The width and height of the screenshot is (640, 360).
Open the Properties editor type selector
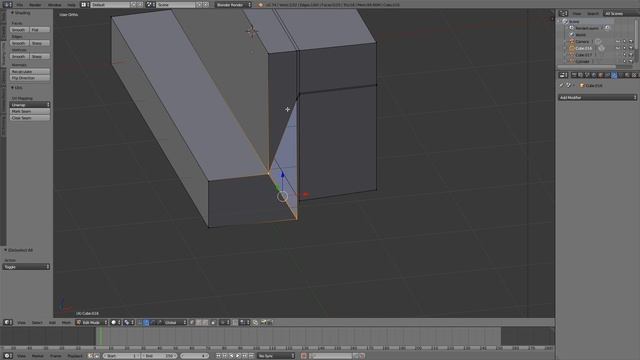coord(563,75)
